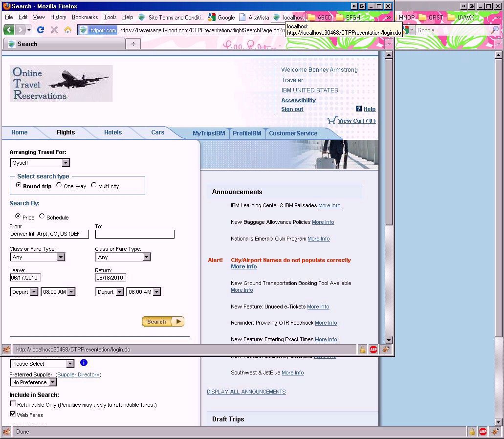
Task: Open the leave time 08:00 AM dropdown
Action: point(58,292)
